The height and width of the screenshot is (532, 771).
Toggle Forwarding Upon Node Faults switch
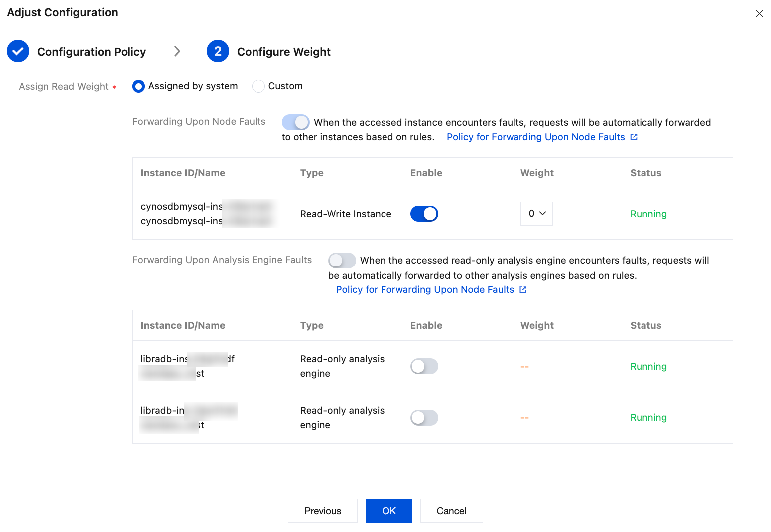pos(295,122)
